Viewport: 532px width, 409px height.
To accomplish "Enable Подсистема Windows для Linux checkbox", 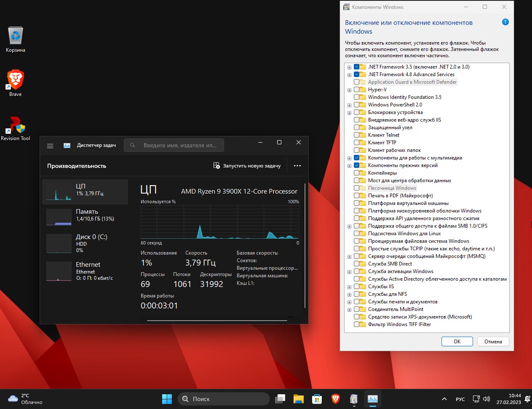I will point(357,234).
